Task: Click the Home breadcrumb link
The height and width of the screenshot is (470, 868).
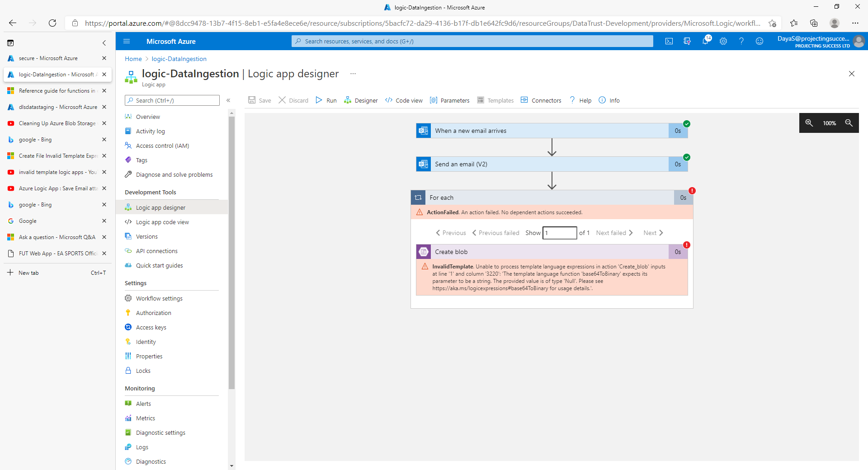Action: pos(133,59)
